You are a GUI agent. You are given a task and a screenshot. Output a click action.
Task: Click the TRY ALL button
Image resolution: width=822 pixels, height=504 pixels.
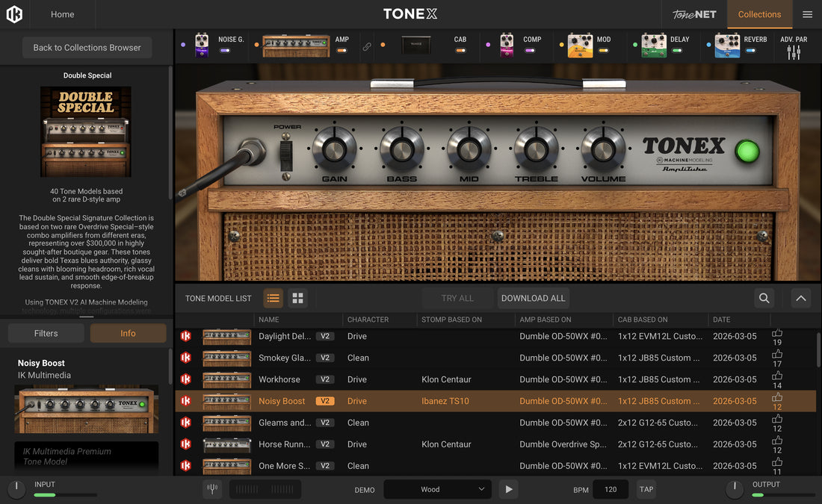[x=457, y=298]
